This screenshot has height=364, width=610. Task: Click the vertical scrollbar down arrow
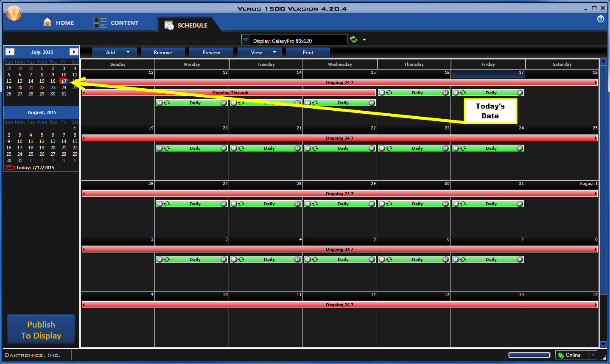(603, 344)
